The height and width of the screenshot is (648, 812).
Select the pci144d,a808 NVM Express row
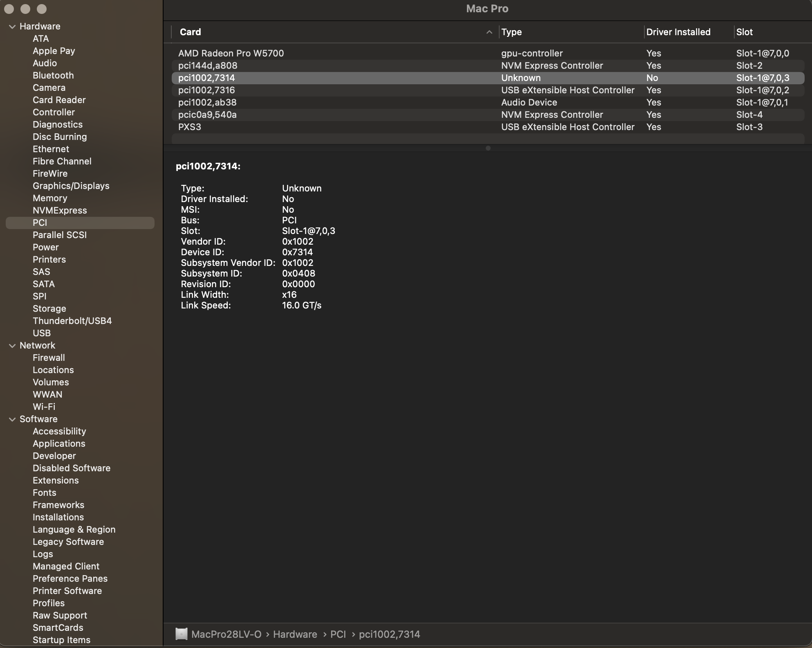(x=208, y=65)
